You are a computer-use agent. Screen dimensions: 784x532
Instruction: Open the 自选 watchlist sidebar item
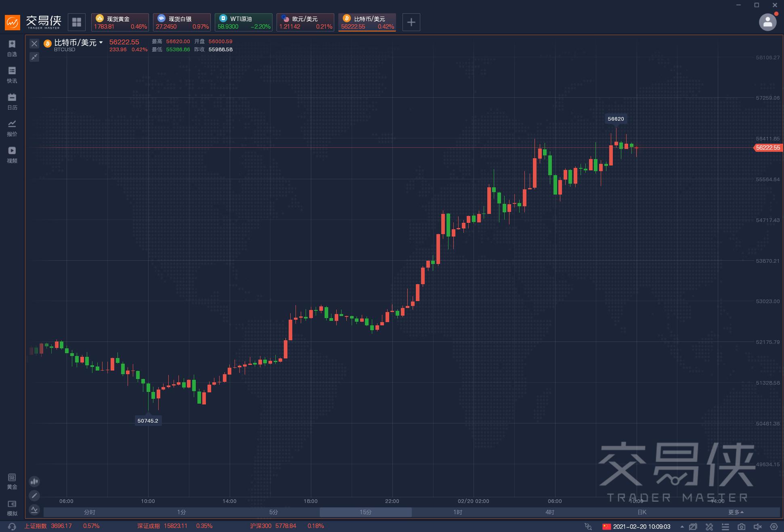pos(12,48)
